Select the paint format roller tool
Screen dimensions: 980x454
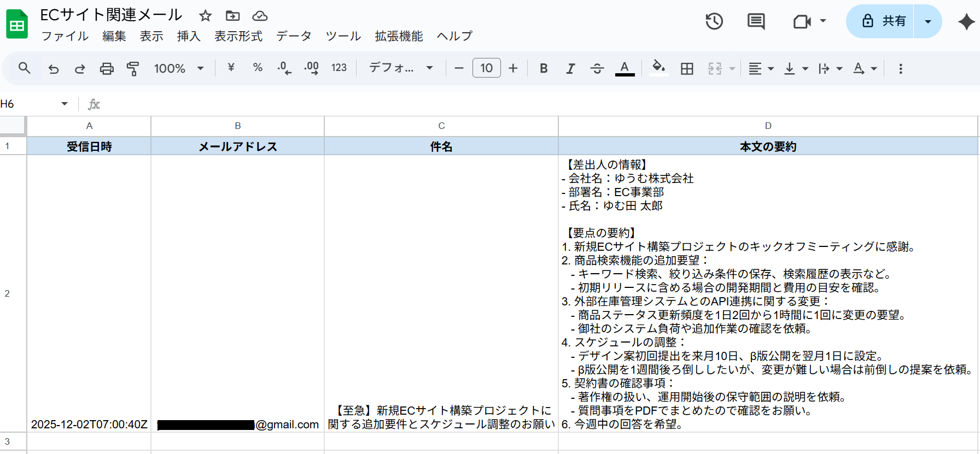pos(133,69)
